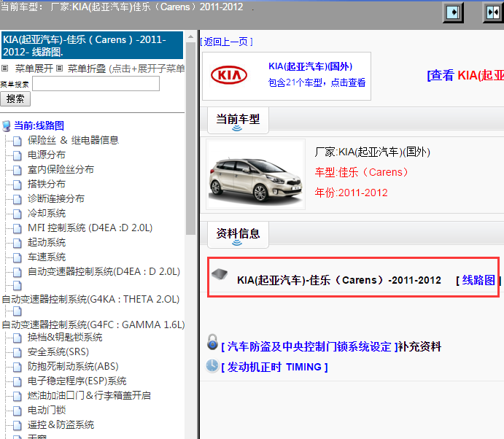Open 室内保险丝分布 tree item

click(61, 170)
